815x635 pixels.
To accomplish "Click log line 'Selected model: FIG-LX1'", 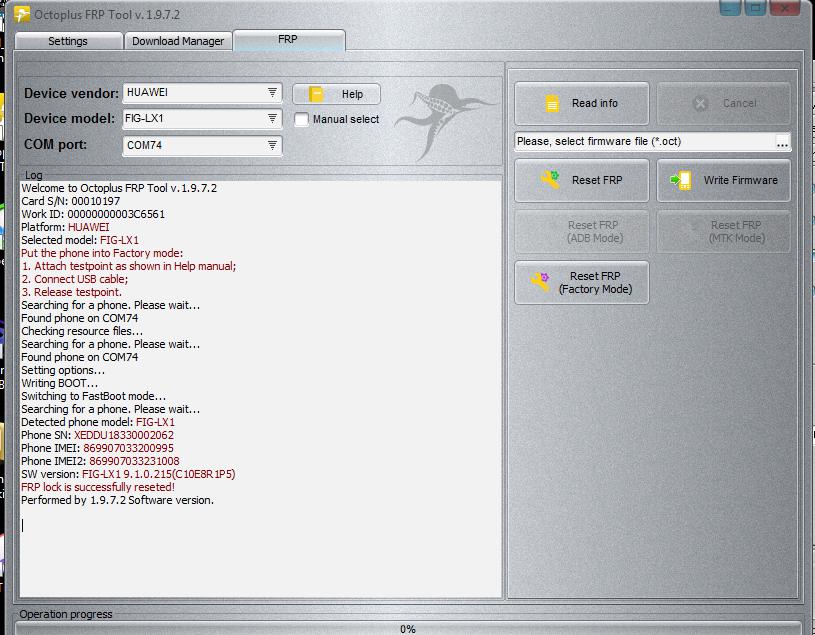I will click(x=80, y=240).
